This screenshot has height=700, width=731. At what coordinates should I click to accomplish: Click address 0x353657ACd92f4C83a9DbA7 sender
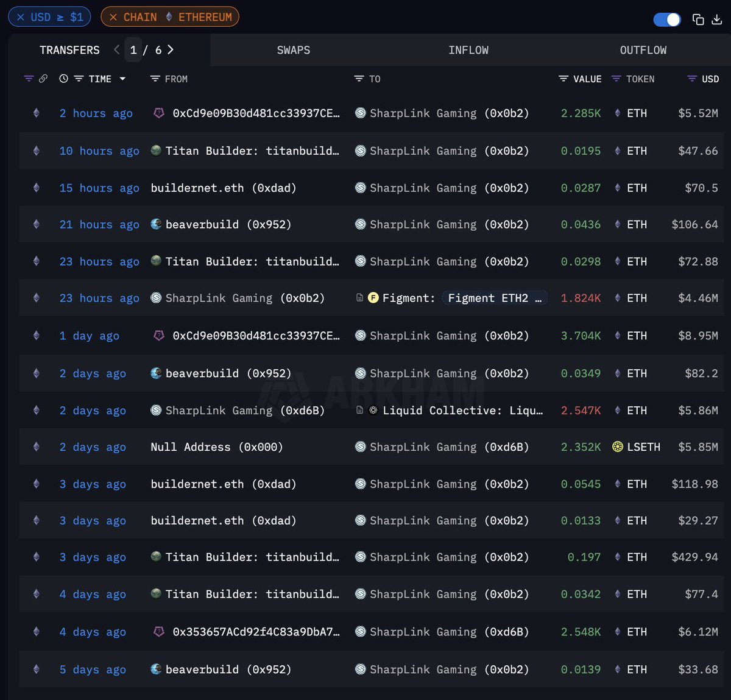[x=256, y=632]
